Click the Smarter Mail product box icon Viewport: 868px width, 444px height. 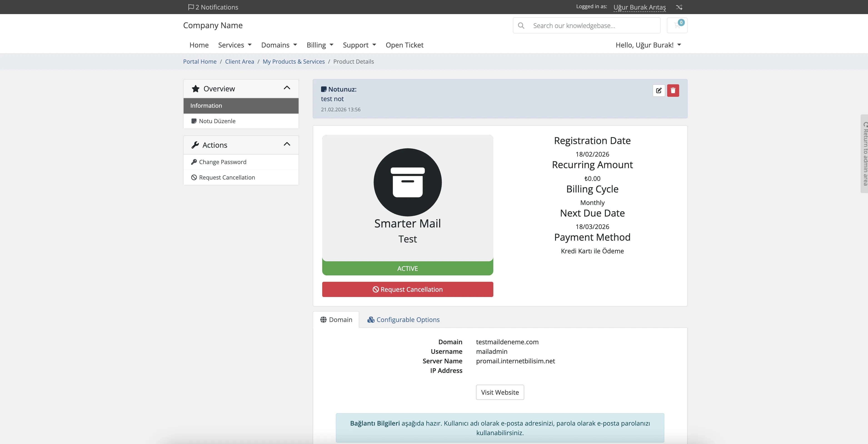[x=407, y=182]
